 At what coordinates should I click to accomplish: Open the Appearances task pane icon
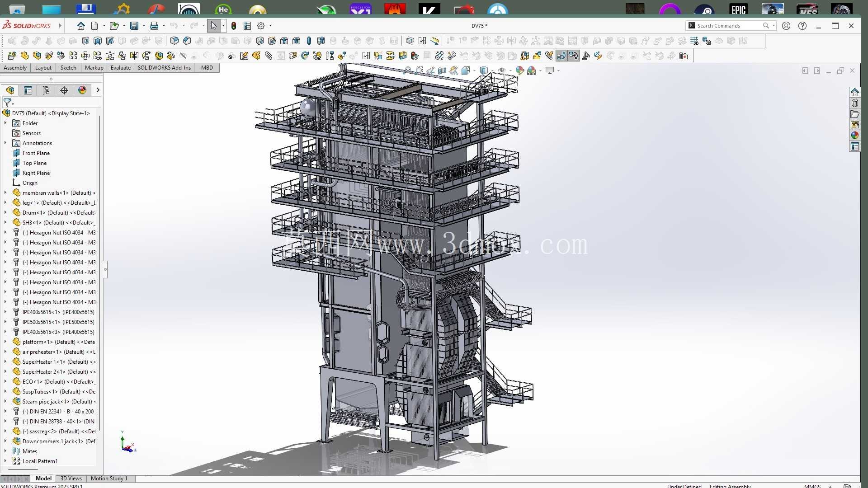click(x=854, y=136)
